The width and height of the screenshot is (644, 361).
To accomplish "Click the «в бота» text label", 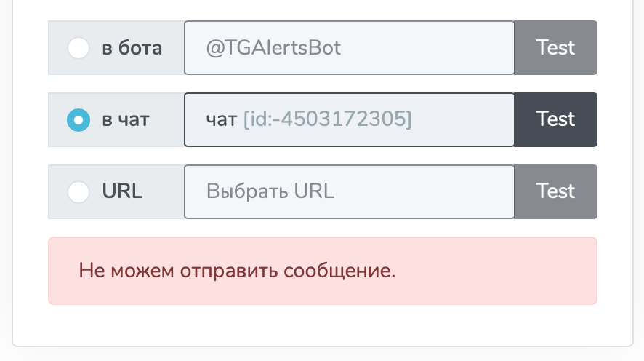I will [x=132, y=48].
